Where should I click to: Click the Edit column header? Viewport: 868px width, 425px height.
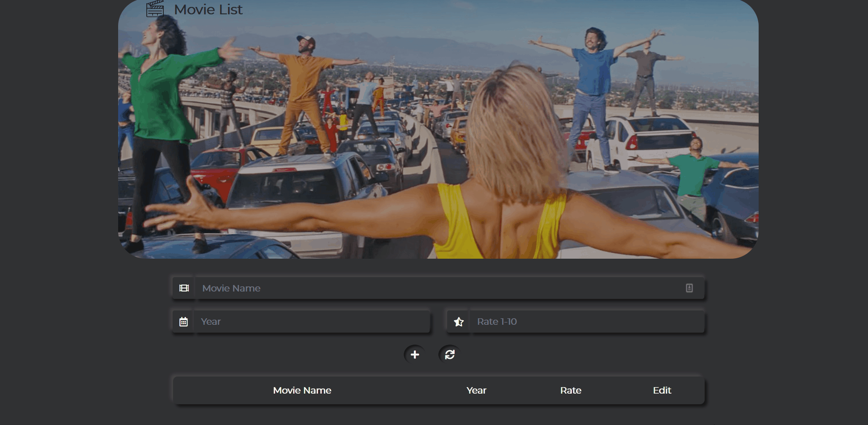point(662,390)
